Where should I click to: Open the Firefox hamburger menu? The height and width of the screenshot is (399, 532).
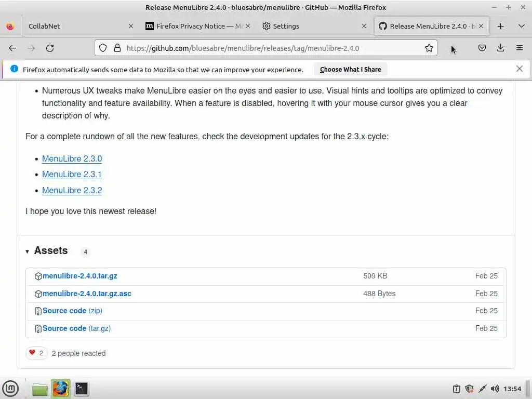pyautogui.click(x=520, y=48)
